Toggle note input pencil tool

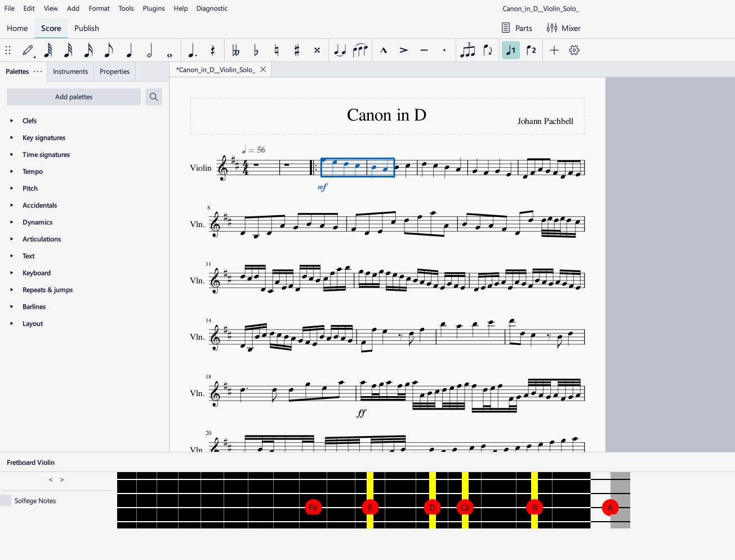(28, 50)
